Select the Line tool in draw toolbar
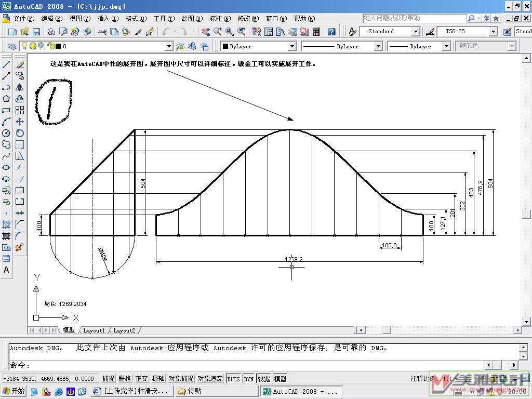 (6, 64)
